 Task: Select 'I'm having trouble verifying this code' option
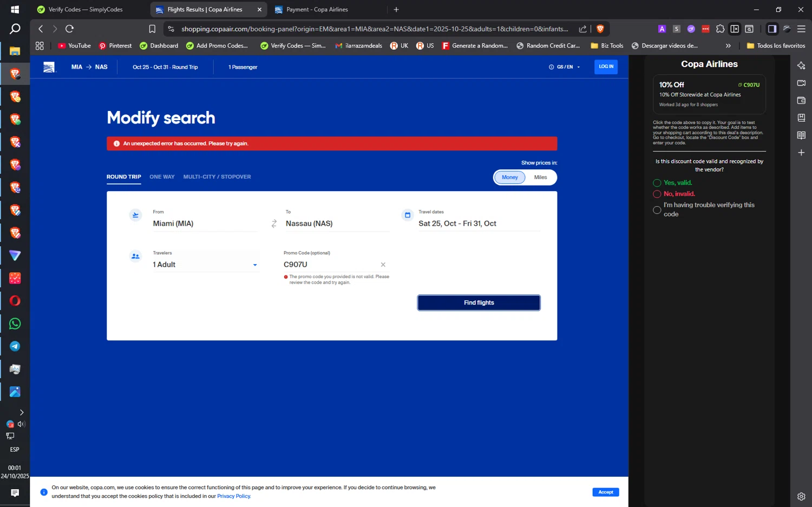pyautogui.click(x=657, y=209)
